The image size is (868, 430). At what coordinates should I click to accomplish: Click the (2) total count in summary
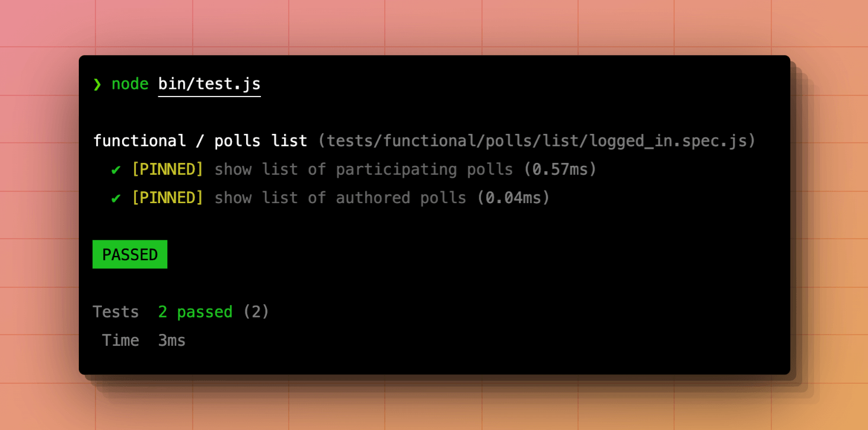[256, 312]
